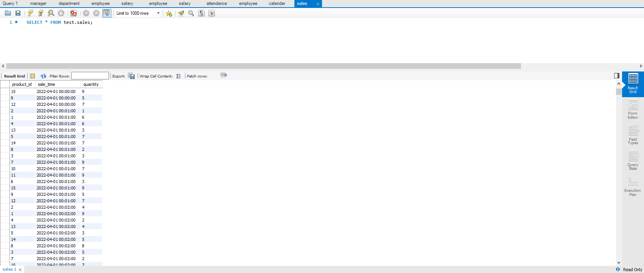Stop the running query
Screen dimensions: 644x273
(x=61, y=13)
